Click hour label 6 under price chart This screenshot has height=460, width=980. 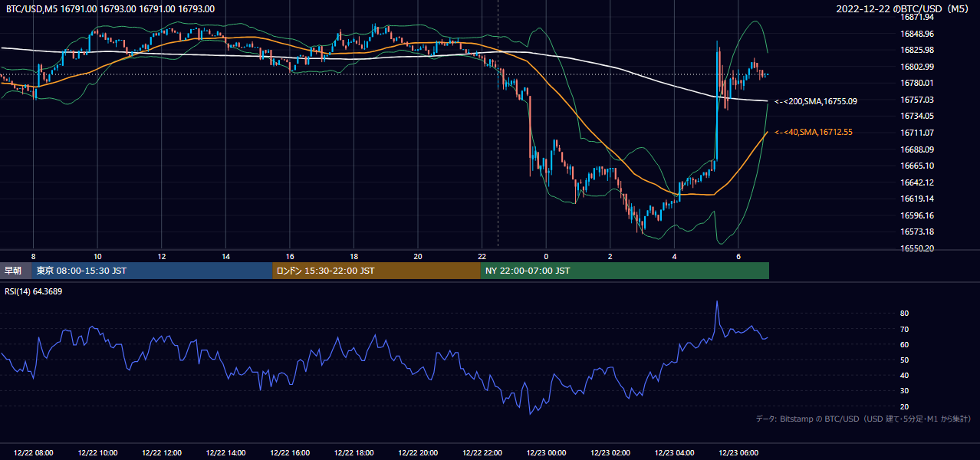coord(738,256)
